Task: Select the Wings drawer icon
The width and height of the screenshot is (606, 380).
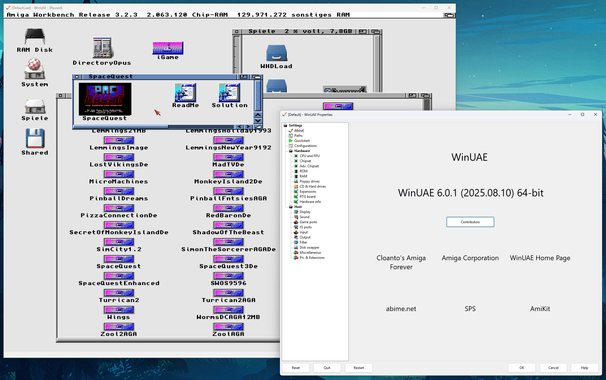Action: click(119, 310)
